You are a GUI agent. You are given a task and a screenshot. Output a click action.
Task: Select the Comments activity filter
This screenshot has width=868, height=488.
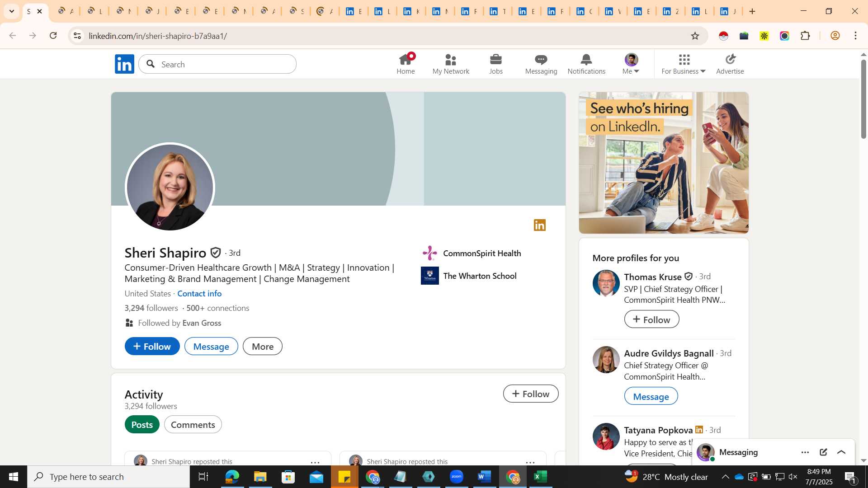coord(193,424)
